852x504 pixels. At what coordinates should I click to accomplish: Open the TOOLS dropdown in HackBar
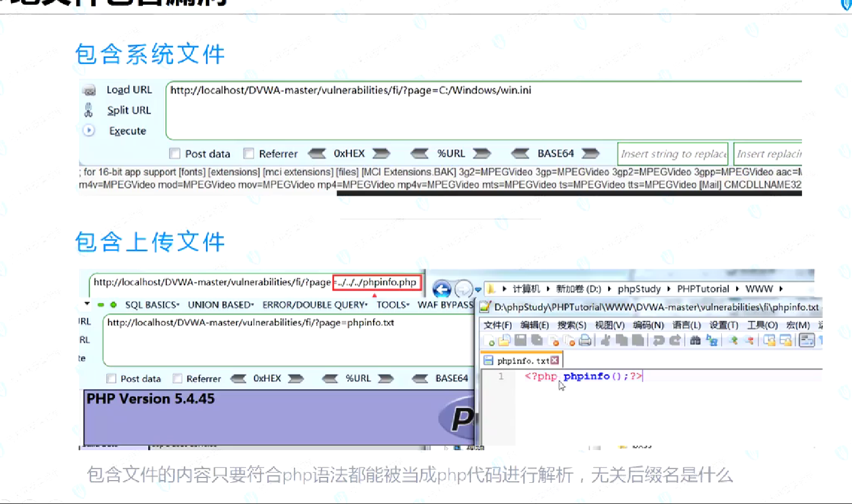(x=393, y=305)
